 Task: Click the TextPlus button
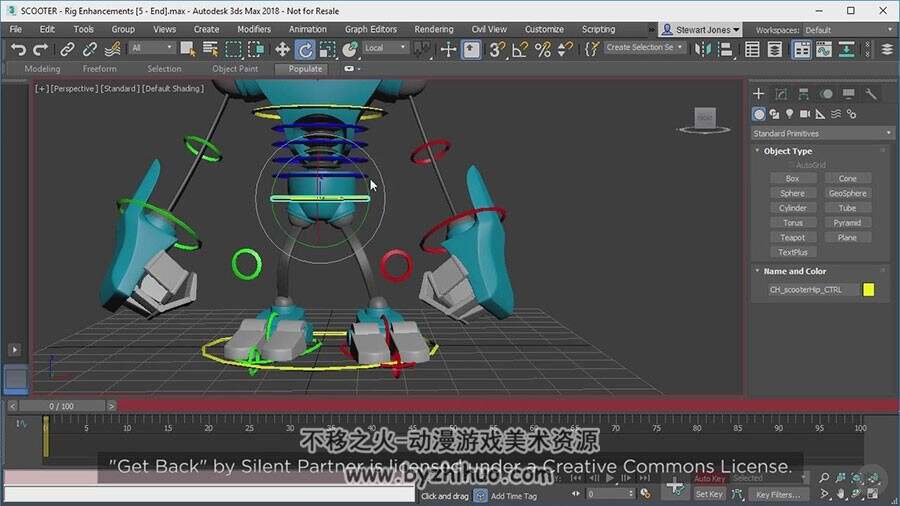(x=792, y=252)
